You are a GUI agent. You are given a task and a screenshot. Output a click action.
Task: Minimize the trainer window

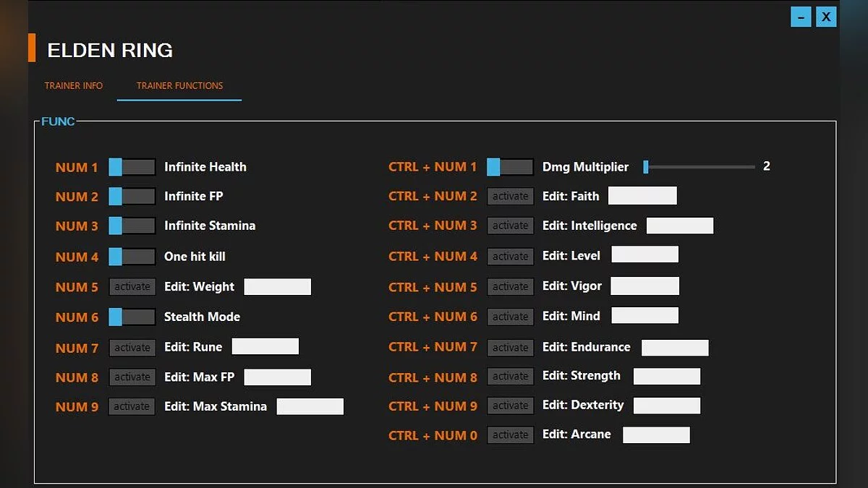pyautogui.click(x=801, y=17)
